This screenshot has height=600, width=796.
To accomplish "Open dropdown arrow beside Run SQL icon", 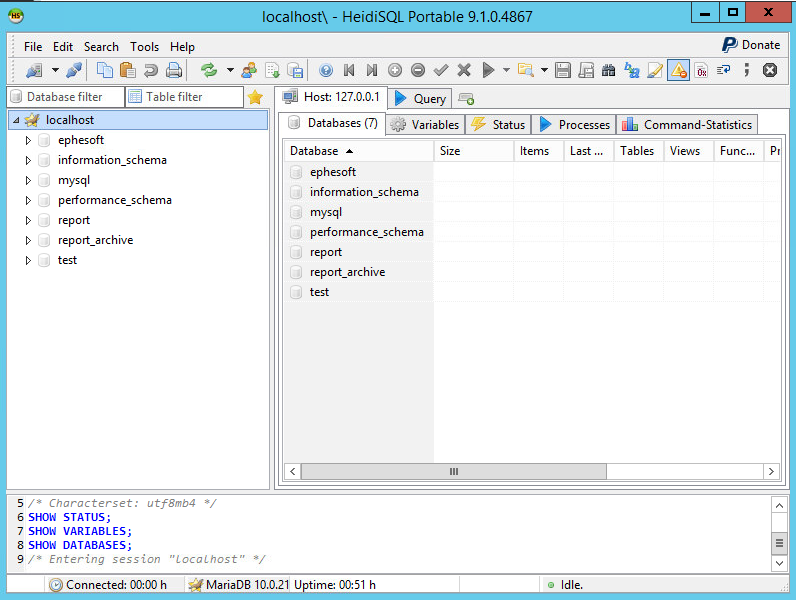I will tap(506, 70).
